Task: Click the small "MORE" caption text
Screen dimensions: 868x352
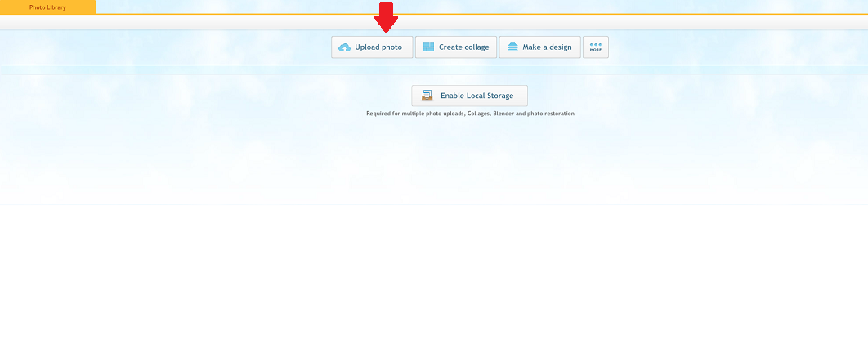Action: (x=595, y=51)
